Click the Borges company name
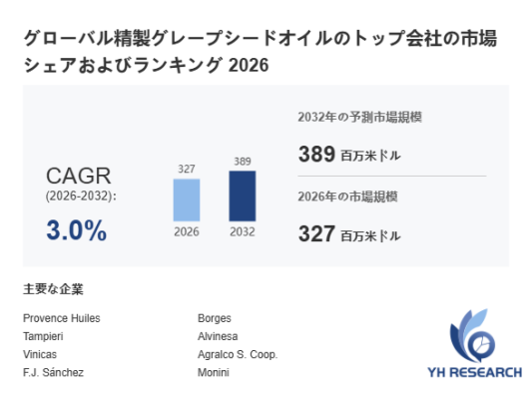This screenshot has width=532, height=399. click(x=214, y=318)
